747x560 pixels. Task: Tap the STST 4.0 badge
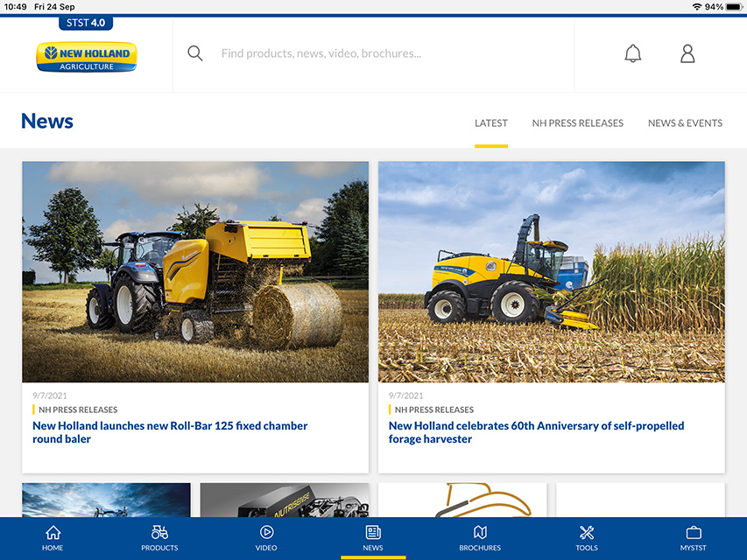(86, 23)
